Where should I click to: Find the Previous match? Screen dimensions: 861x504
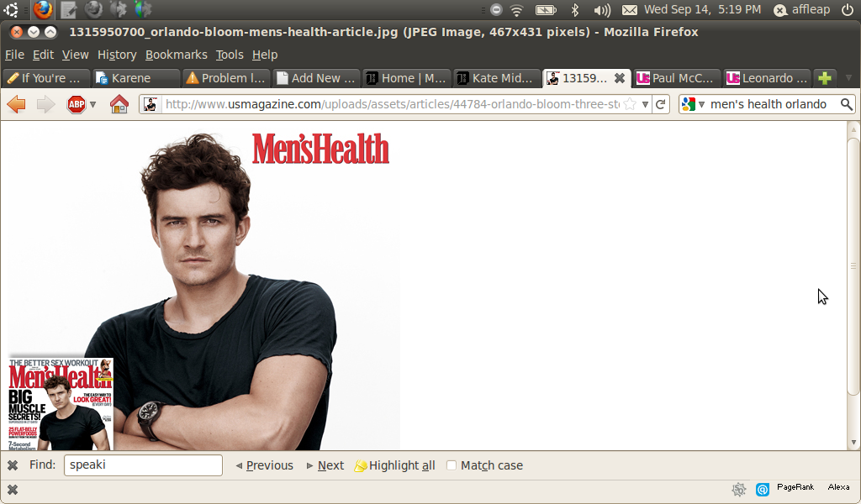tap(265, 465)
